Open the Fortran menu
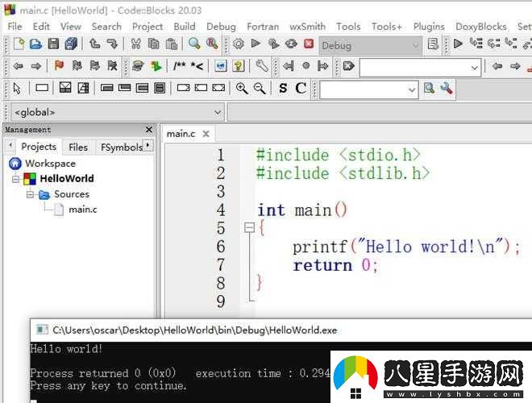Screen dimensions: 532x403 click(263, 27)
